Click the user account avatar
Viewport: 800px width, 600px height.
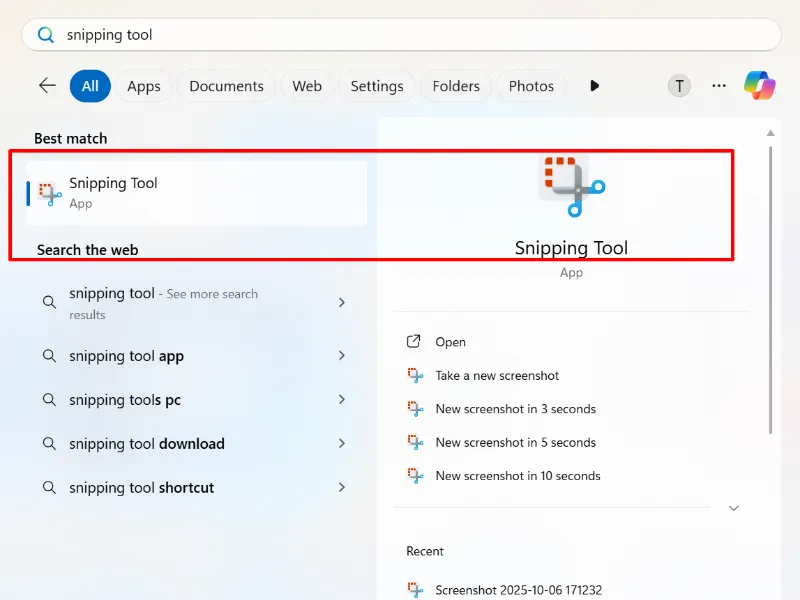coord(679,86)
